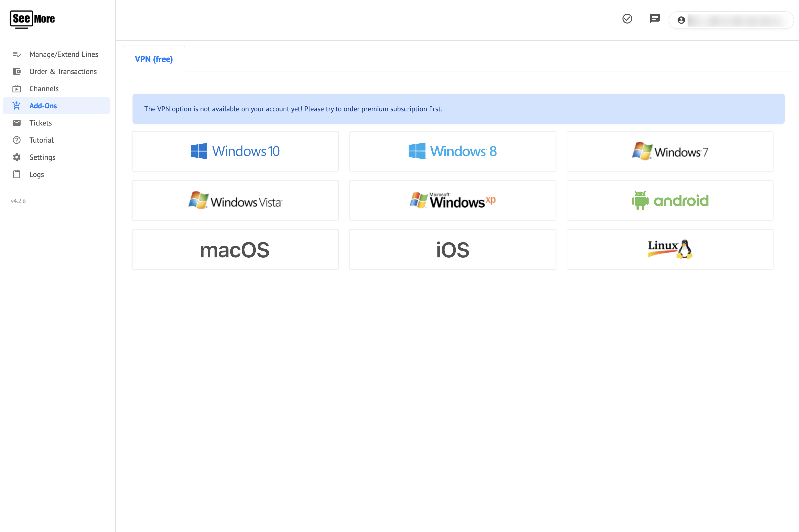Click the user account avatar icon

pyautogui.click(x=681, y=20)
